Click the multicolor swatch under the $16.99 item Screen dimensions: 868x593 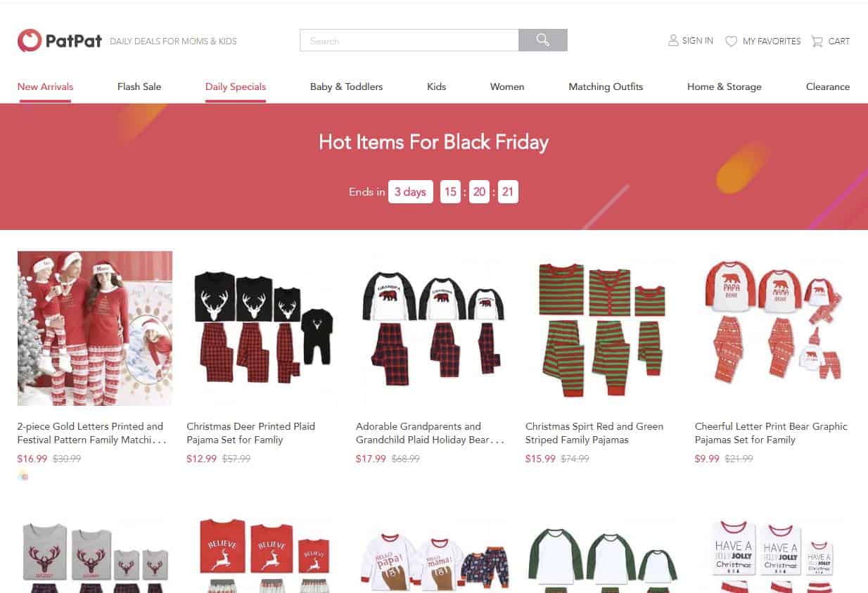pos(23,476)
